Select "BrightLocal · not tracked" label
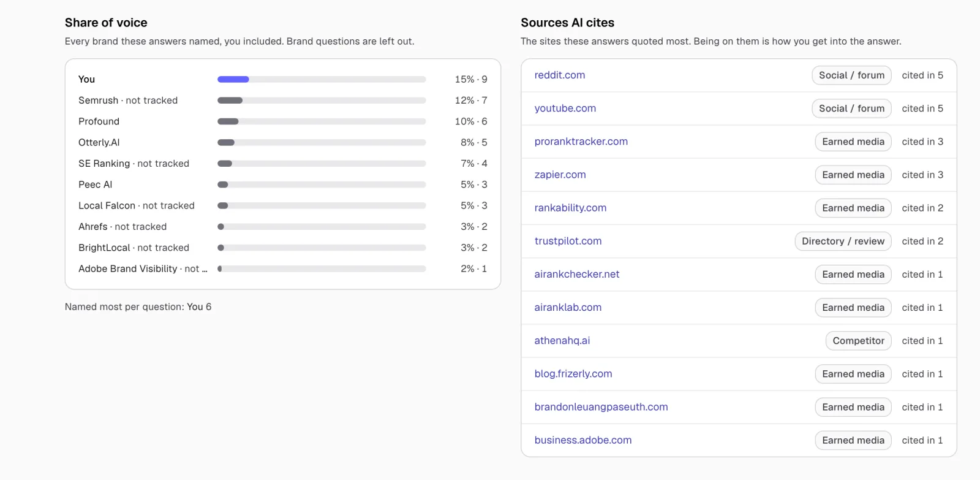980x480 pixels. 134,248
